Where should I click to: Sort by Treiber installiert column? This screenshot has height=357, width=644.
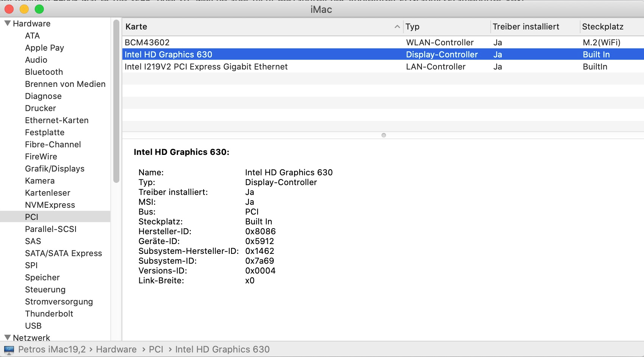(526, 27)
